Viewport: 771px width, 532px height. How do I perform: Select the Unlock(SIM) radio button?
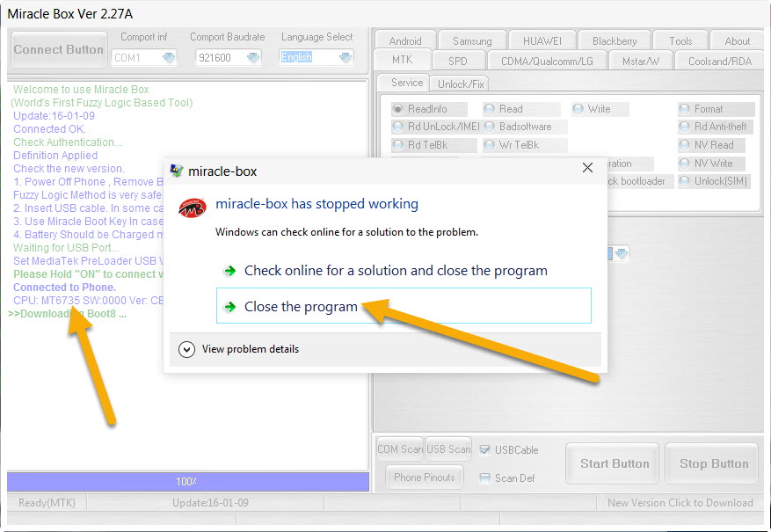685,181
